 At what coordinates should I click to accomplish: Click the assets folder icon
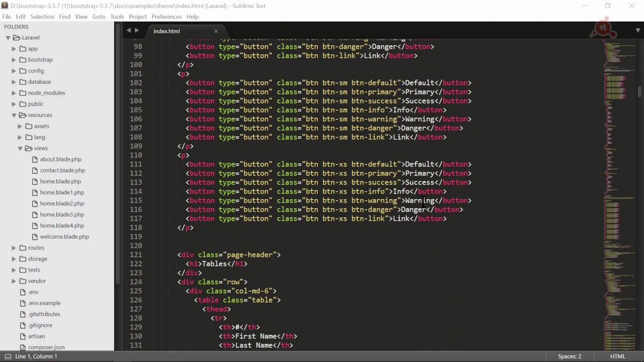tap(29, 126)
